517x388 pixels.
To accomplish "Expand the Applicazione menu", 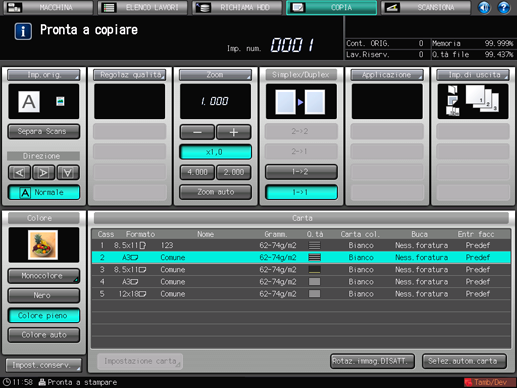I will tap(387, 75).
